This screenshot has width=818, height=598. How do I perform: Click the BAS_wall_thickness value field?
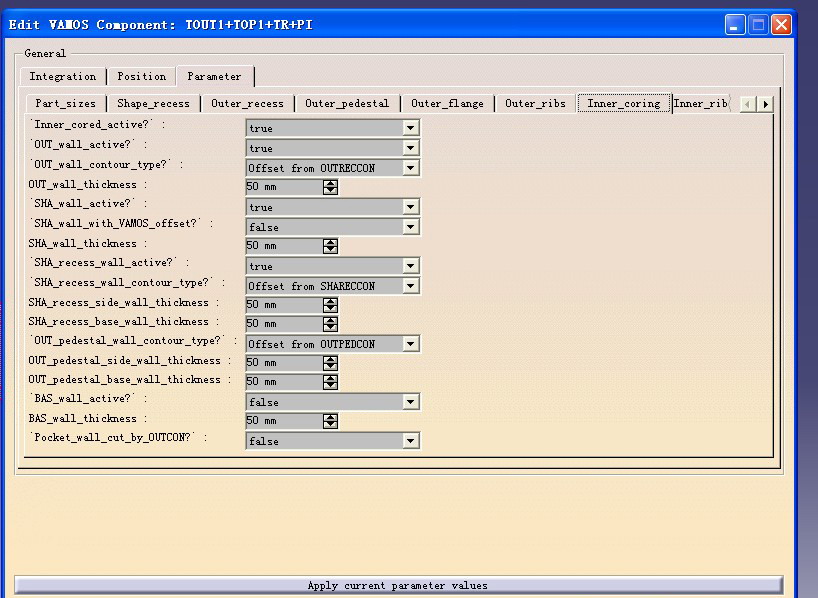tap(284, 421)
